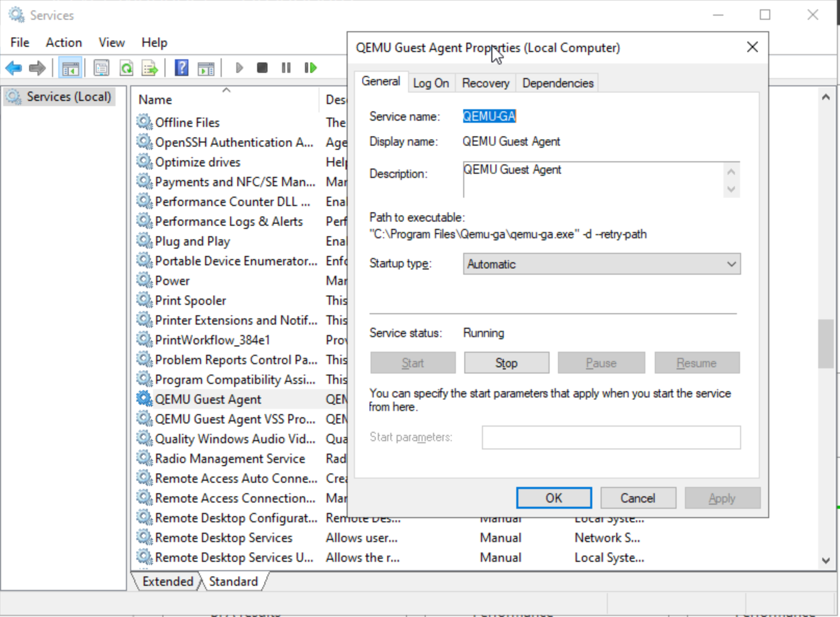Viewport: 840px width, 617px height.
Task: Toggle the Show/Hide Console Tree toolbar icon
Action: (x=70, y=68)
